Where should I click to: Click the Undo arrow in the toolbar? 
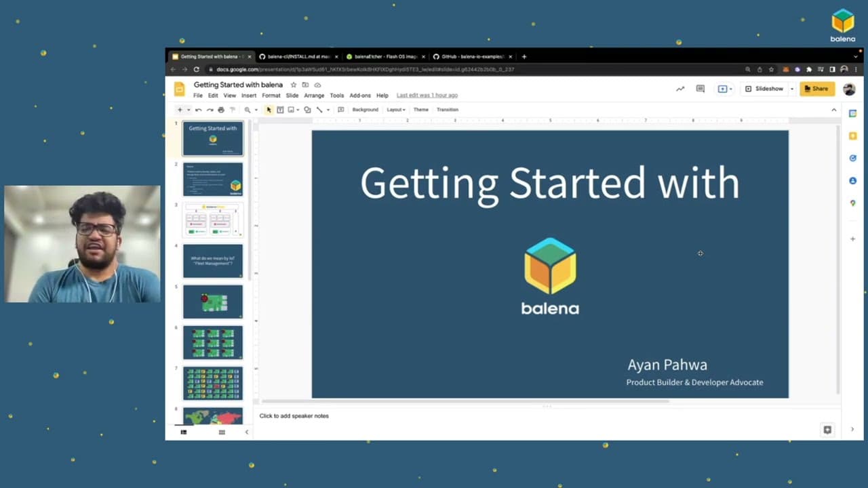click(x=198, y=110)
